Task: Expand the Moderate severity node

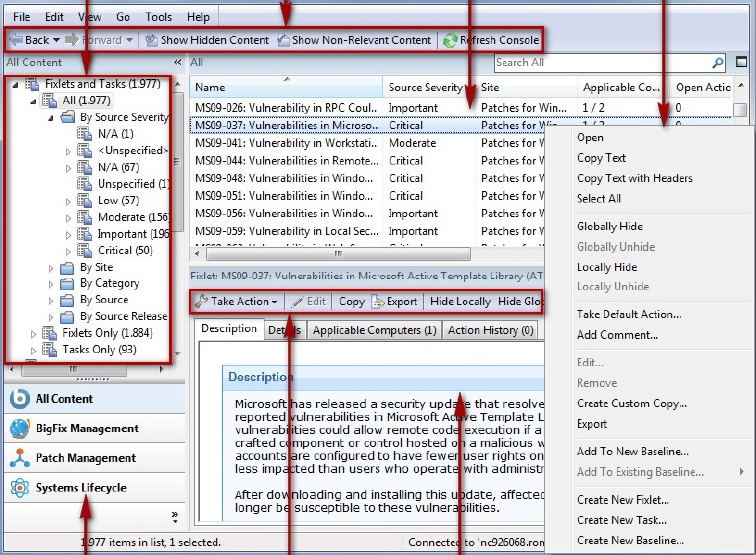Action: 68,218
